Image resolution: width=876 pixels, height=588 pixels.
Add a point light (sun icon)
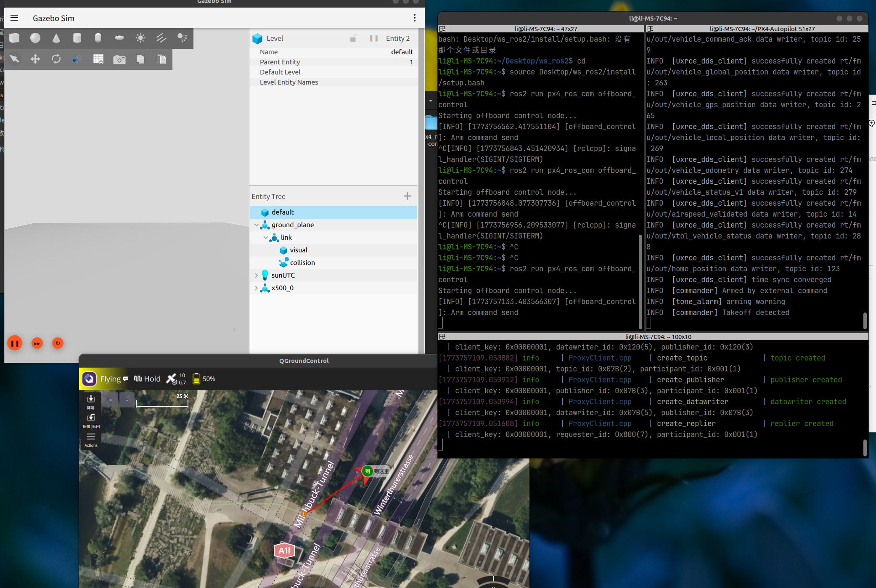point(140,38)
